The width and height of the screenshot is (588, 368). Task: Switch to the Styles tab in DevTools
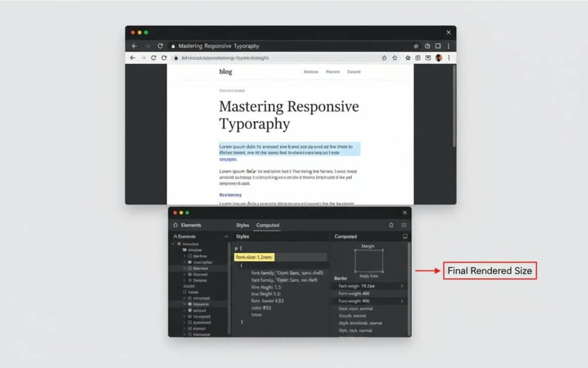click(242, 225)
